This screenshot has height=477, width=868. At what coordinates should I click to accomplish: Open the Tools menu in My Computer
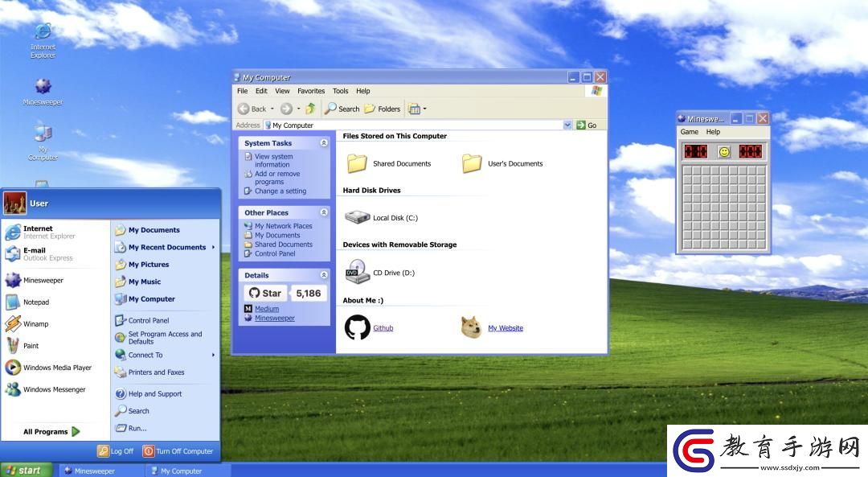tap(341, 91)
